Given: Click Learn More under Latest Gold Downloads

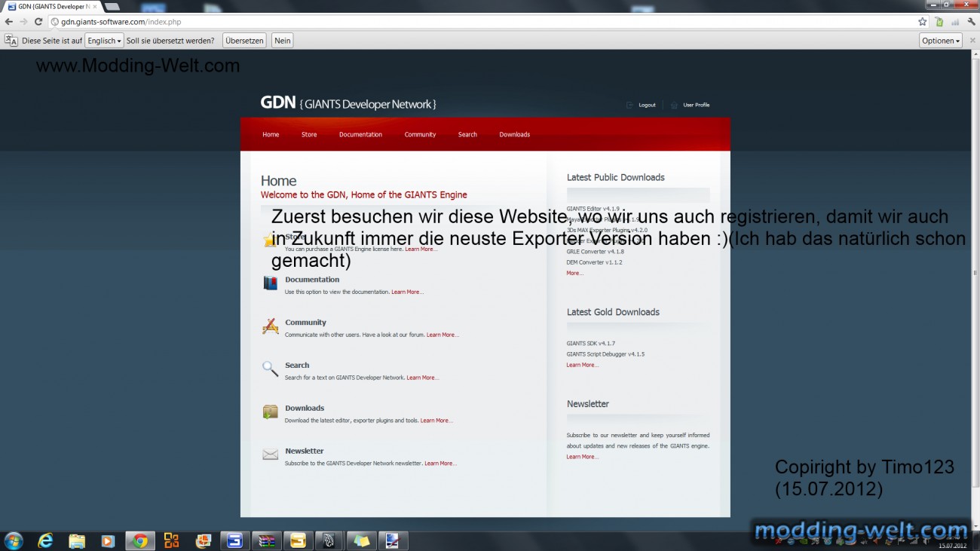Looking at the screenshot, I should tap(582, 365).
